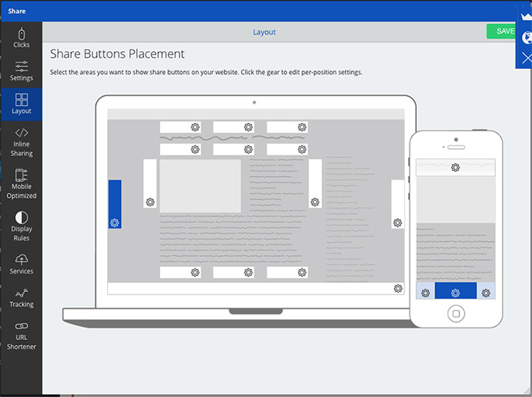Image resolution: width=532 pixels, height=397 pixels.
Task: Open gear of phone bottom-right placement
Action: tap(486, 293)
